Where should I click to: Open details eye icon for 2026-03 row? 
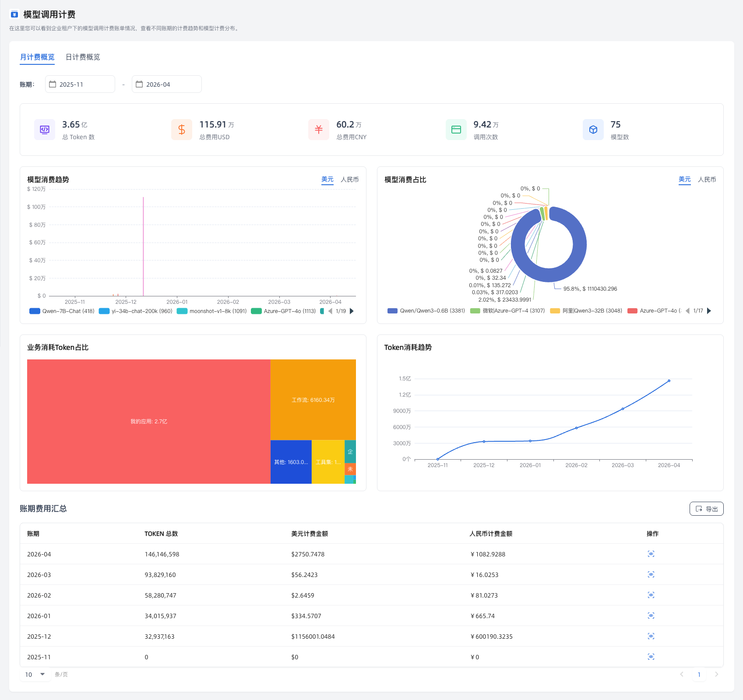pyautogui.click(x=651, y=574)
